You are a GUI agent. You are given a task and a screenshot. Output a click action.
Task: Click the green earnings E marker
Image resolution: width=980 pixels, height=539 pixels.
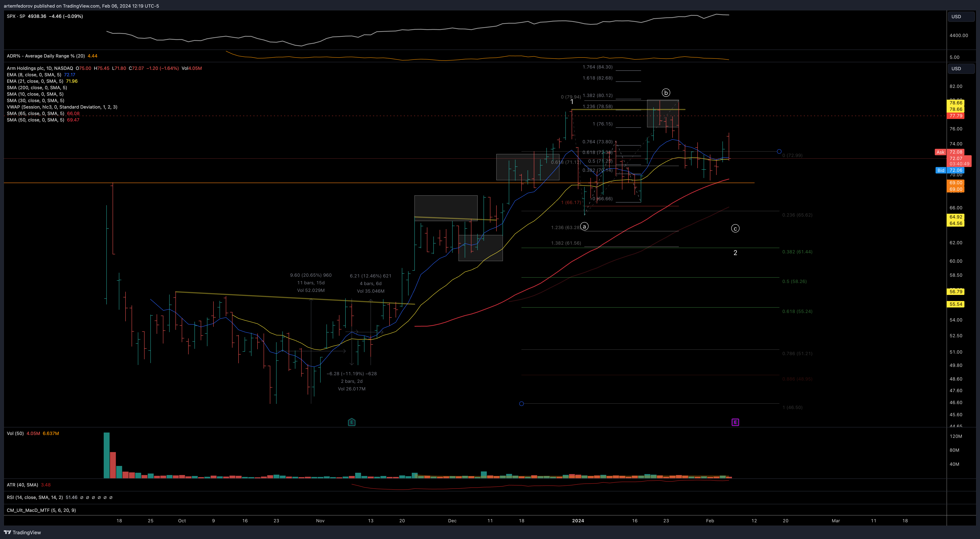tap(352, 422)
